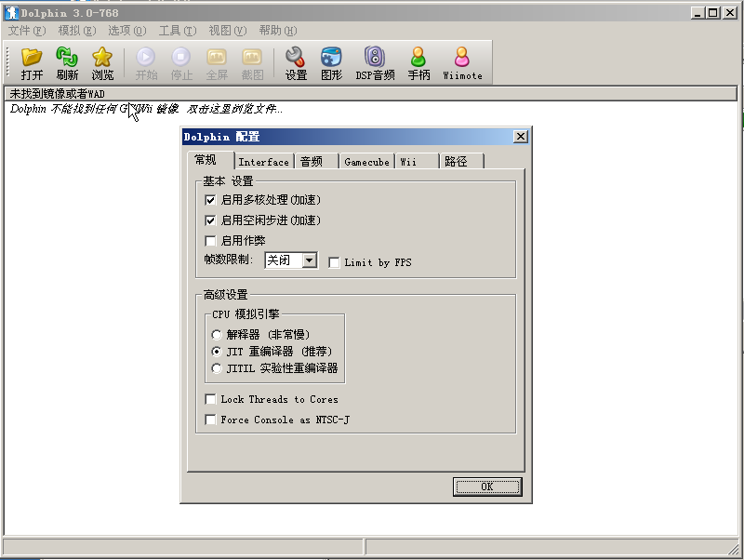Enable 启用作弊 checkbox
The image size is (744, 560).
click(210, 241)
